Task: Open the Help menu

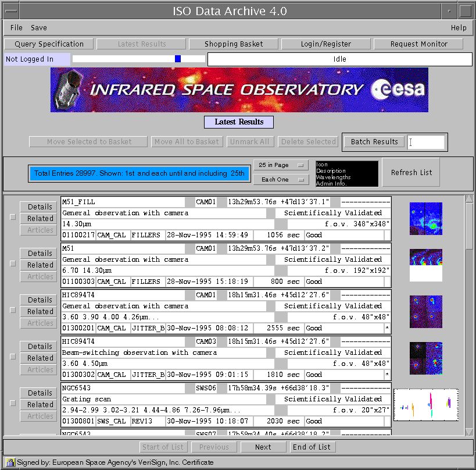Action: (x=458, y=27)
